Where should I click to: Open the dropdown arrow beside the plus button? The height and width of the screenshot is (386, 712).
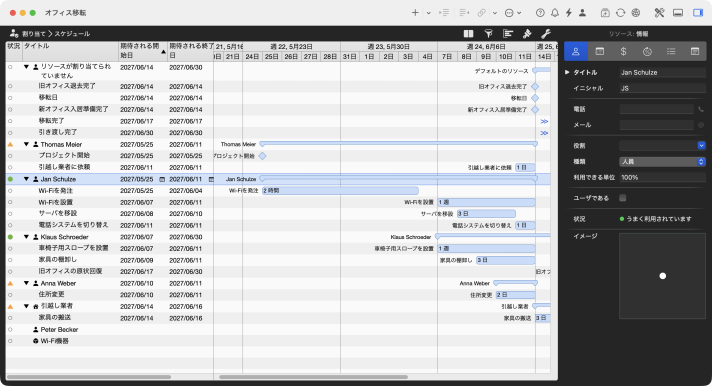(428, 13)
